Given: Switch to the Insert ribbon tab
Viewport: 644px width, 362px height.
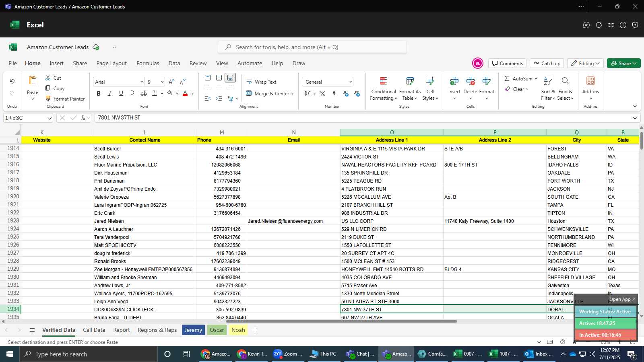Looking at the screenshot, I should pos(57,63).
